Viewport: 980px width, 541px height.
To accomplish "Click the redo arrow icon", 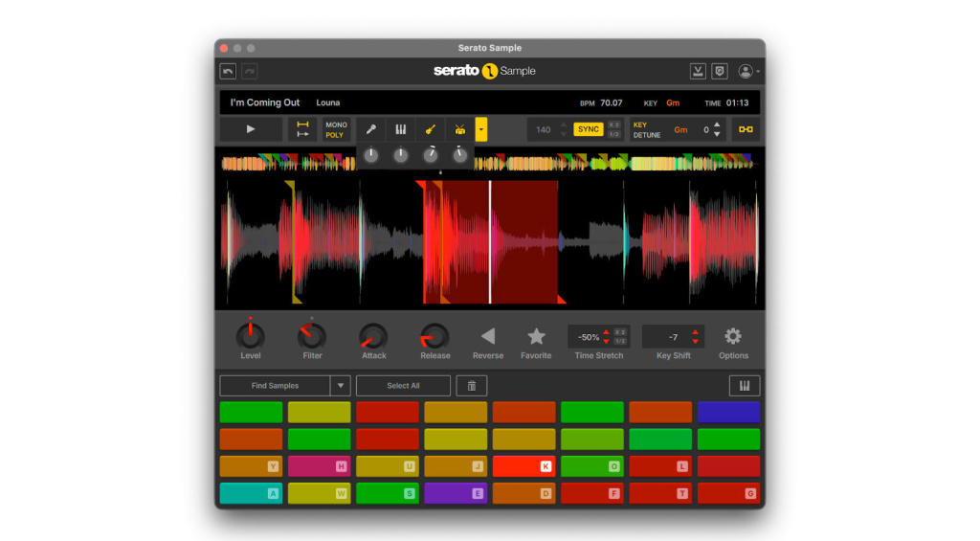I will coord(250,71).
